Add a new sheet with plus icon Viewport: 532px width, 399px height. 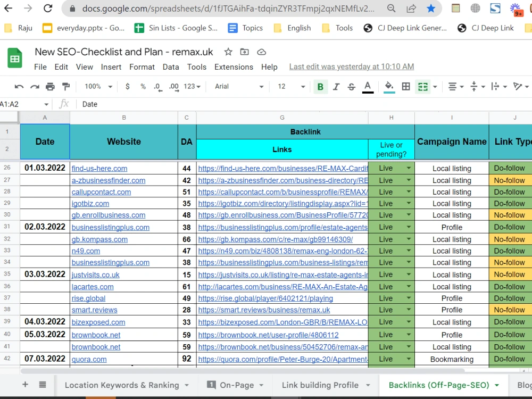25,385
